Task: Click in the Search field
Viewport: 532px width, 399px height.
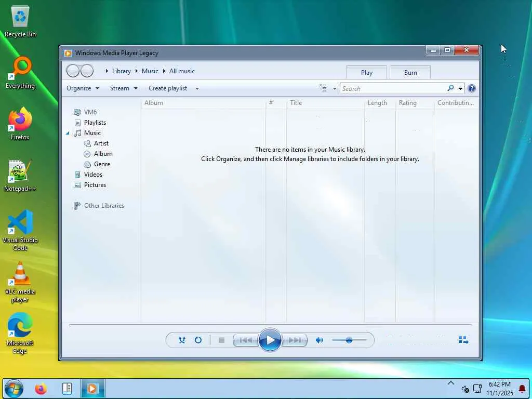Action: 394,88
